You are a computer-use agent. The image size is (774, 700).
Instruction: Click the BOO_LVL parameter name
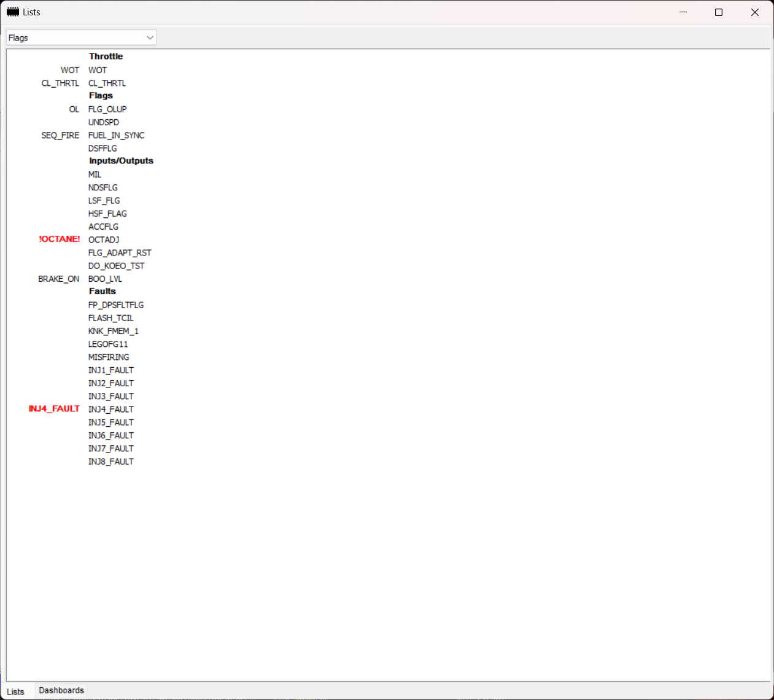coord(105,279)
